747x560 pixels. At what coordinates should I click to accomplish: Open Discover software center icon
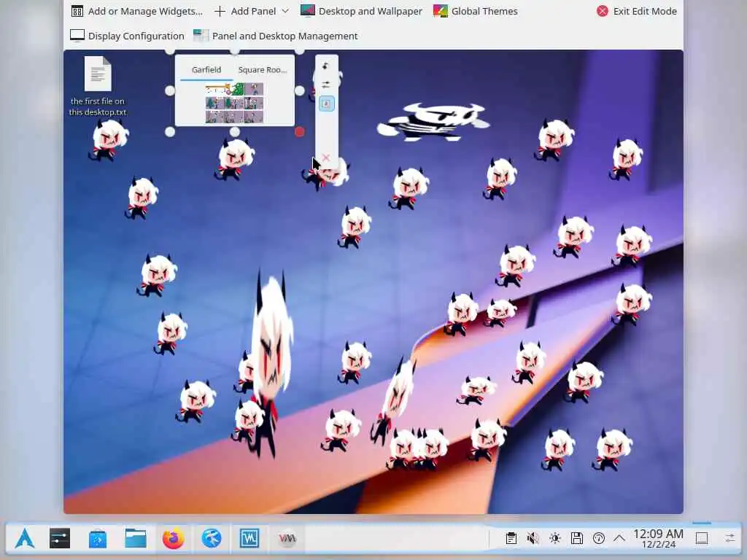(x=98, y=539)
